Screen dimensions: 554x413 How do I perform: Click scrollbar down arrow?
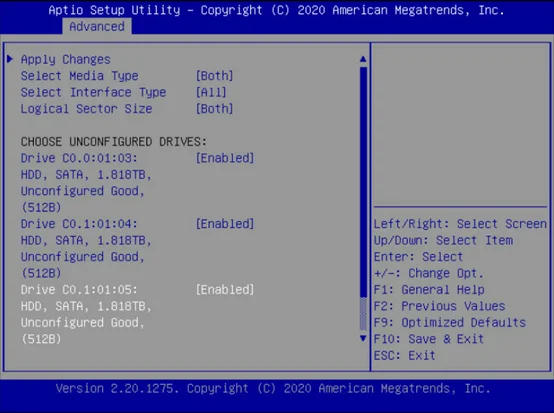tap(363, 338)
